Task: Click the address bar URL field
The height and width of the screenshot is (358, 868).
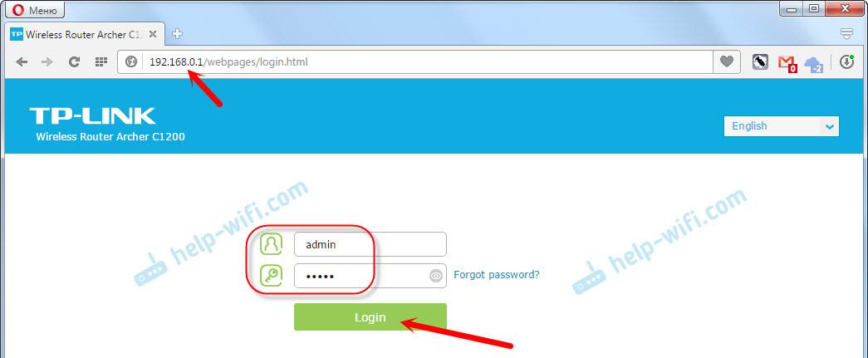Action: (428, 62)
